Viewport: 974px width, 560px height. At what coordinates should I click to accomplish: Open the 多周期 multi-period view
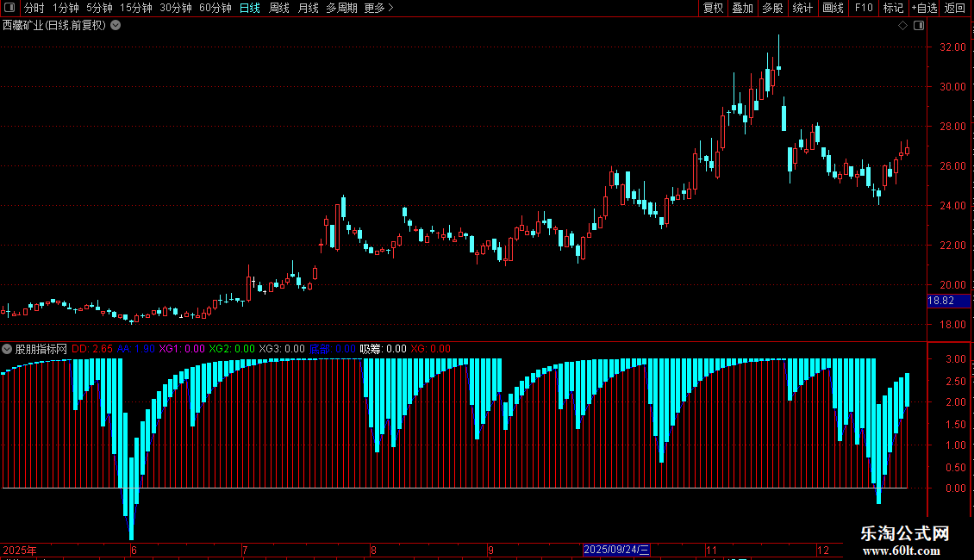tap(341, 8)
